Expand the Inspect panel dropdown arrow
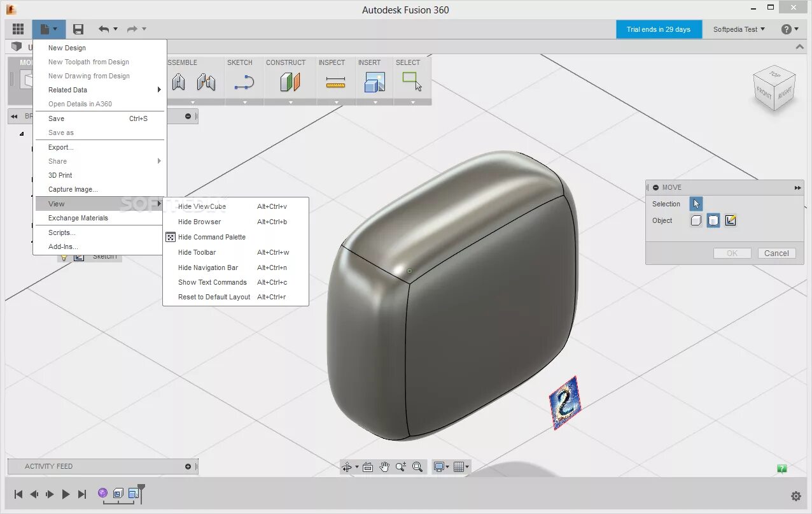The image size is (812, 514). coord(335,103)
